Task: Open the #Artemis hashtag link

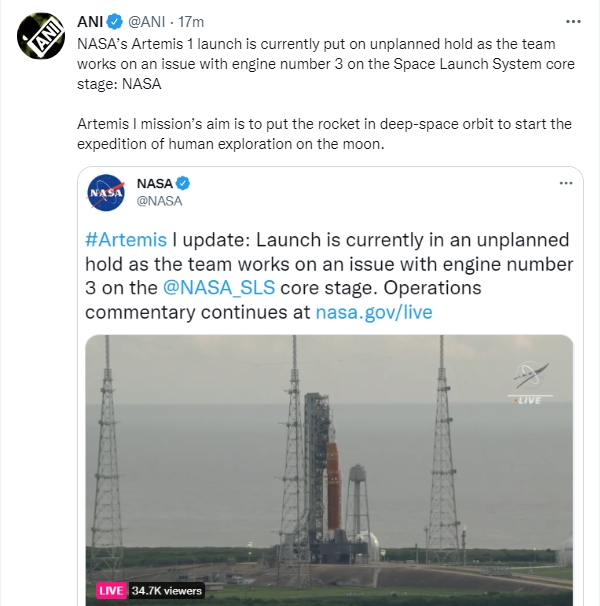Action: 126,241
